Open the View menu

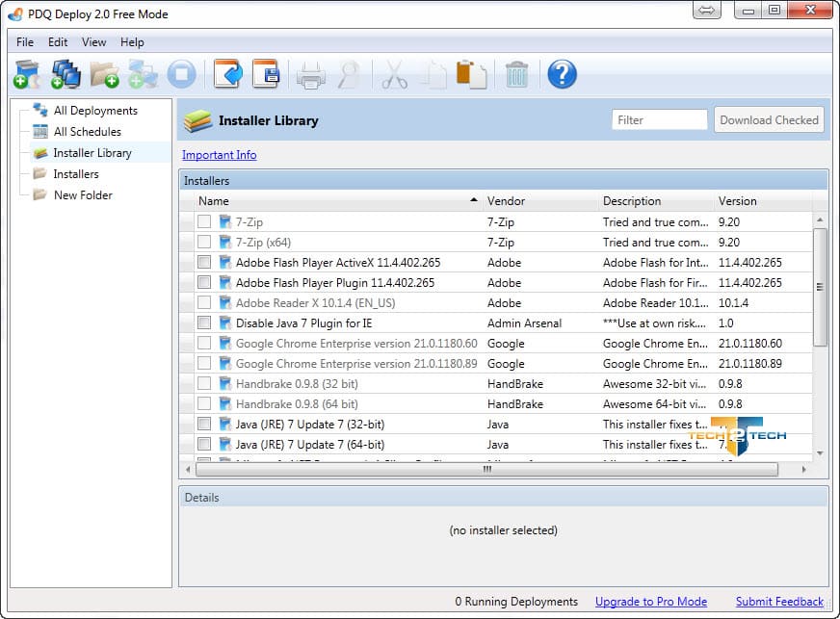pos(94,42)
